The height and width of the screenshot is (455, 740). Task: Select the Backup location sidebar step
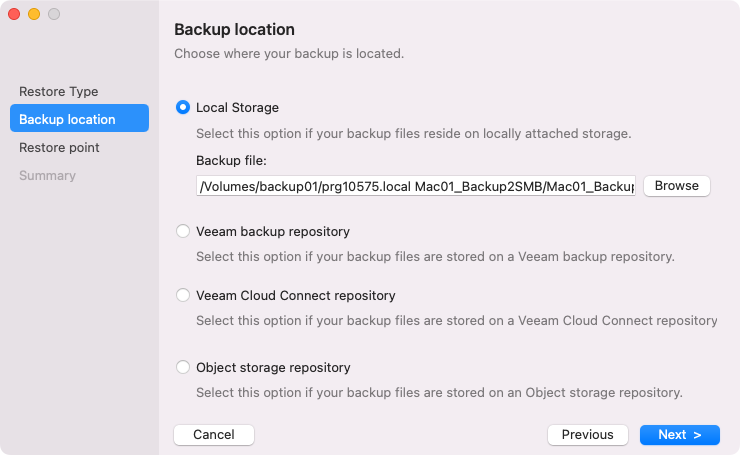79,119
